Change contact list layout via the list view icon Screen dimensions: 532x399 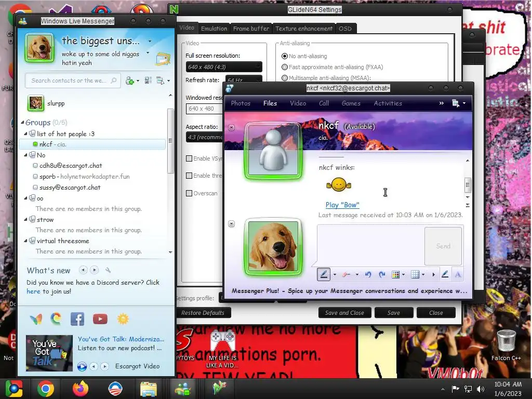click(148, 81)
